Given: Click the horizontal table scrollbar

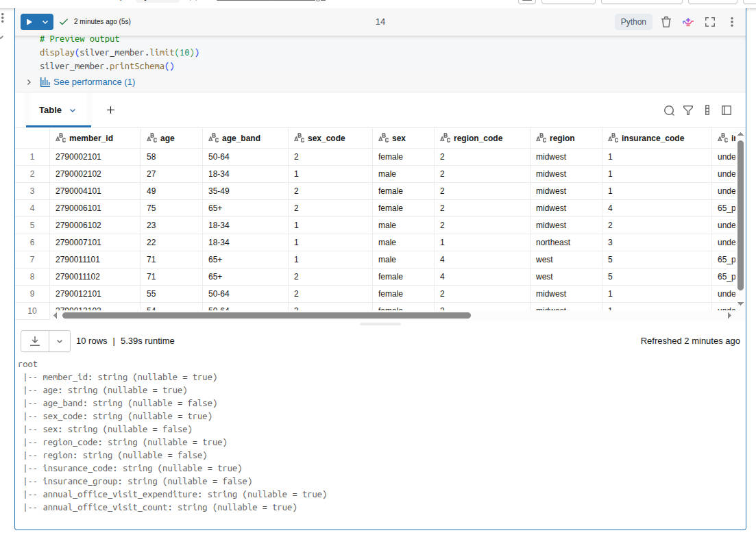Looking at the screenshot, I should click(x=266, y=316).
